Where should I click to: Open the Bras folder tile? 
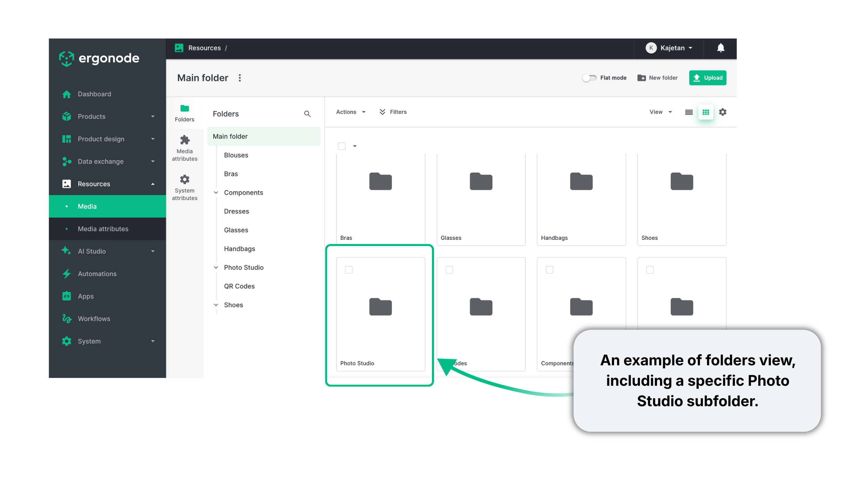tap(380, 199)
